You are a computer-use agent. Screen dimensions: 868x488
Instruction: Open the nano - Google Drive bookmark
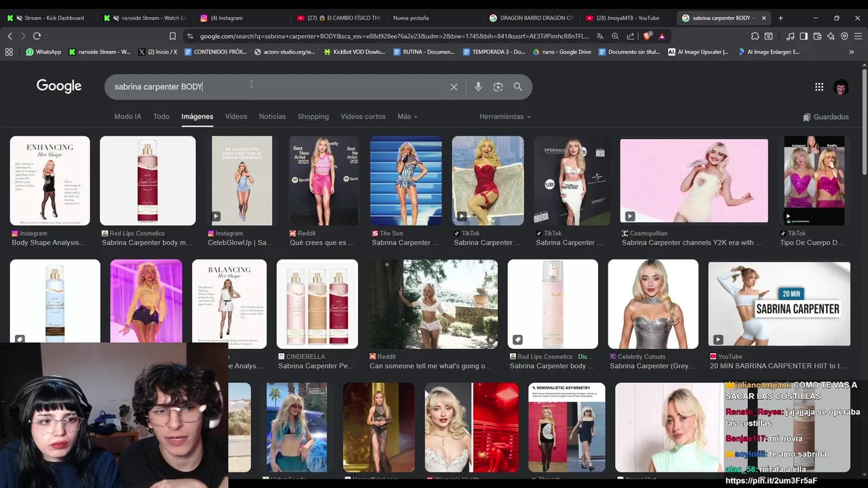pos(562,52)
